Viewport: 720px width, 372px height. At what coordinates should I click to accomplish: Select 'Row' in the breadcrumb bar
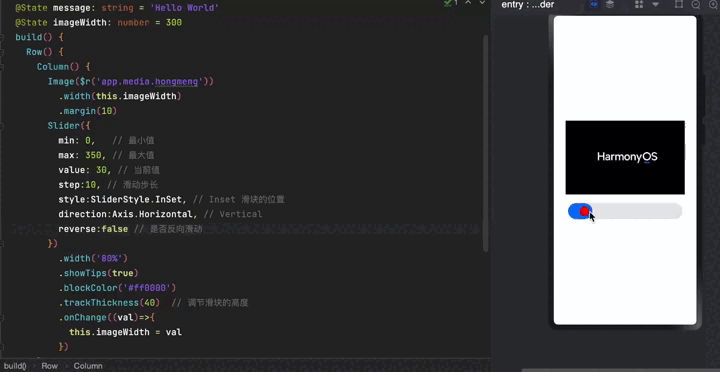[x=50, y=366]
